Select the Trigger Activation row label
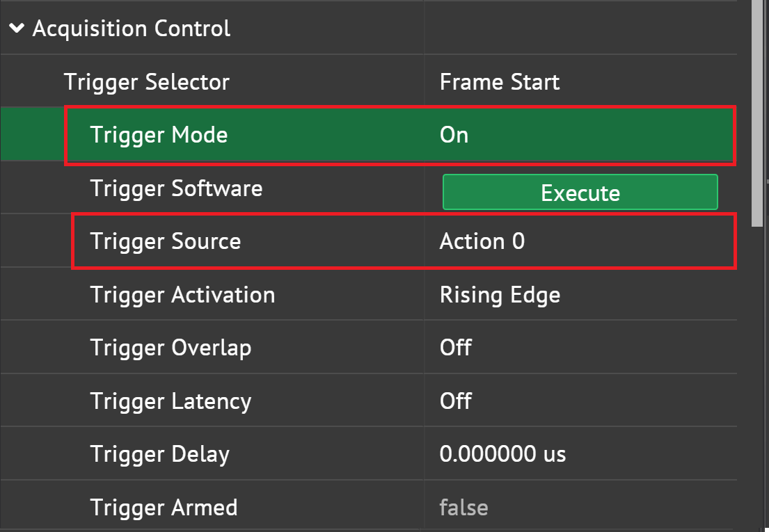Screen dimensions: 769x532 [182, 295]
